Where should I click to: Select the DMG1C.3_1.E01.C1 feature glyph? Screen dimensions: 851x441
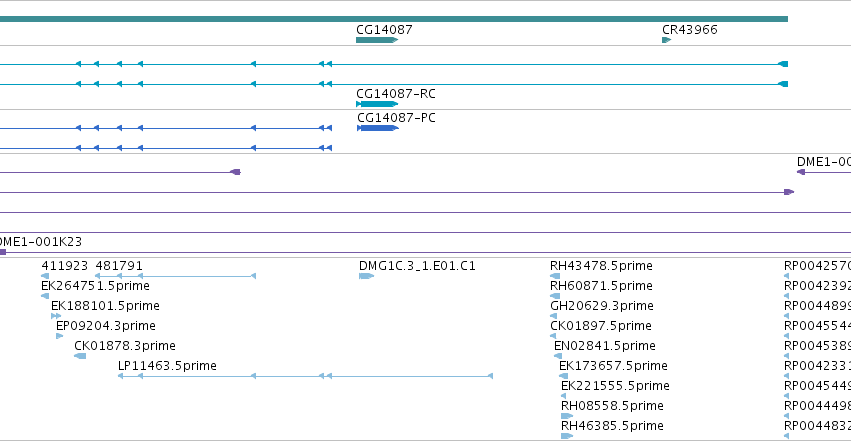click(x=366, y=276)
